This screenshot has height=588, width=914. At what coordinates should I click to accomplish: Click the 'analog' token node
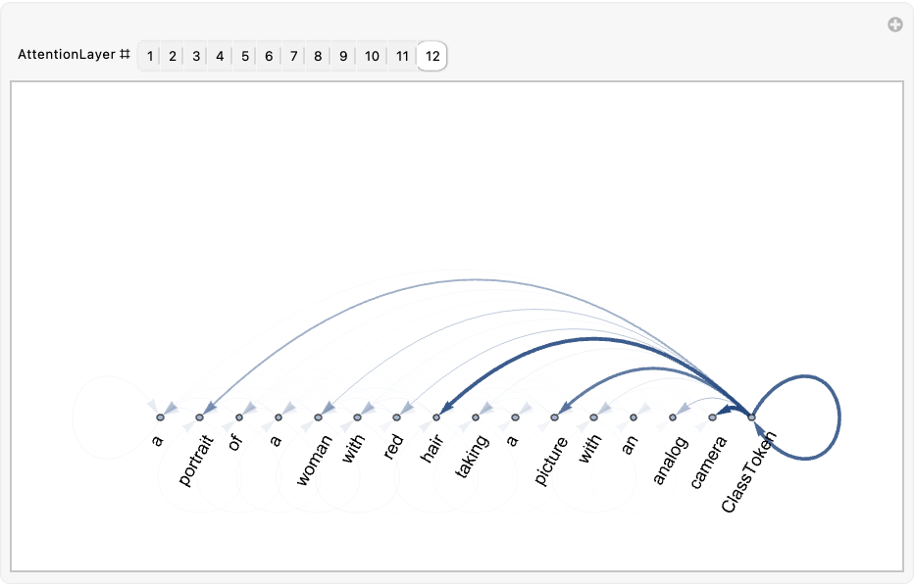pyautogui.click(x=673, y=417)
